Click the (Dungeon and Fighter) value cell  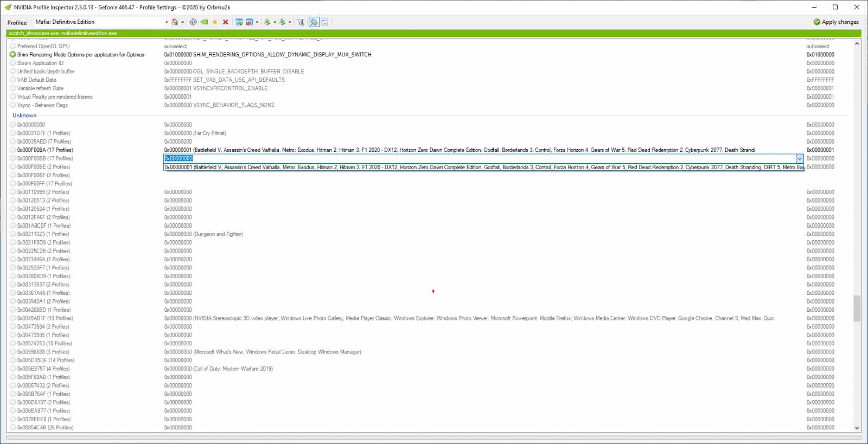(203, 234)
